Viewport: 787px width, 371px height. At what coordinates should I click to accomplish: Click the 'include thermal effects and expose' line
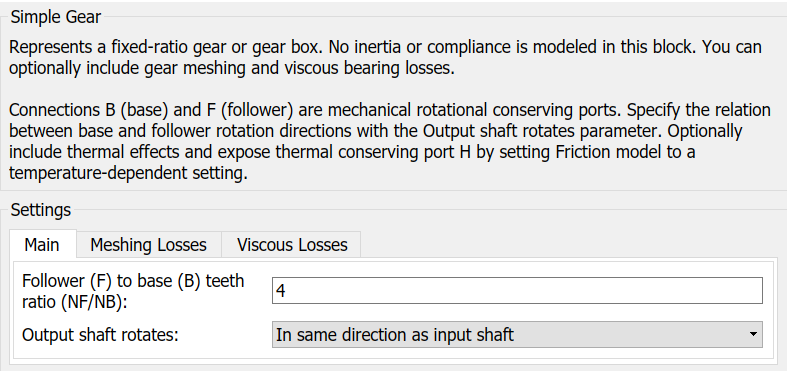(352, 152)
